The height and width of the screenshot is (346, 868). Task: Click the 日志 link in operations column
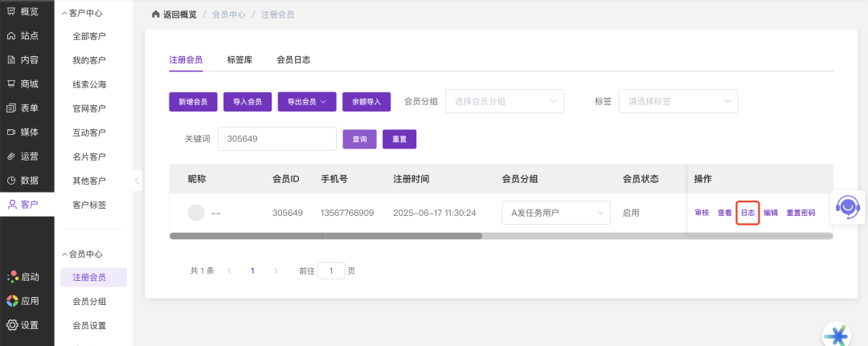[747, 213]
